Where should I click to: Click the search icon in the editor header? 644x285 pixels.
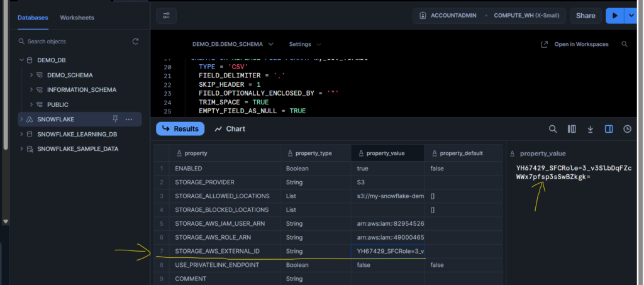(625, 44)
